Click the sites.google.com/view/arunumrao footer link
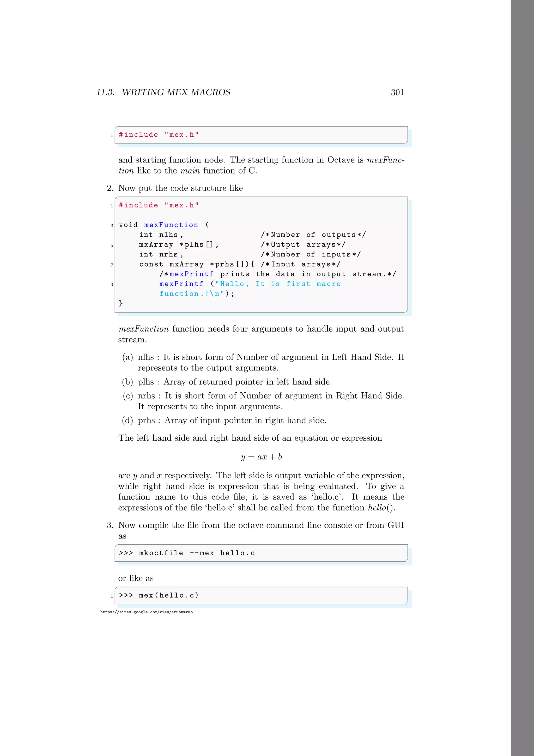The height and width of the screenshot is (756, 534). click(147, 612)
